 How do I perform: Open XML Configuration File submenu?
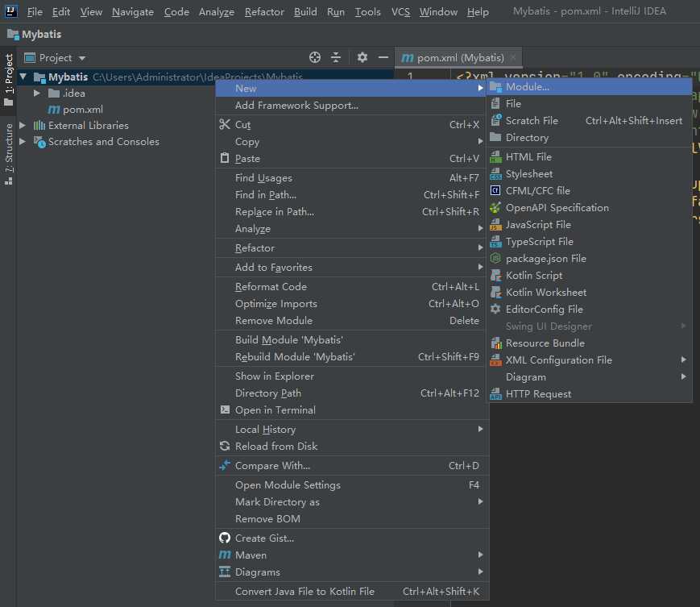click(x=590, y=360)
